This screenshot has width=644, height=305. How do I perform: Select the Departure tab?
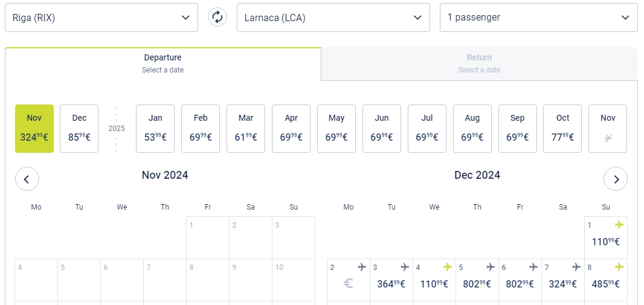pos(163,63)
